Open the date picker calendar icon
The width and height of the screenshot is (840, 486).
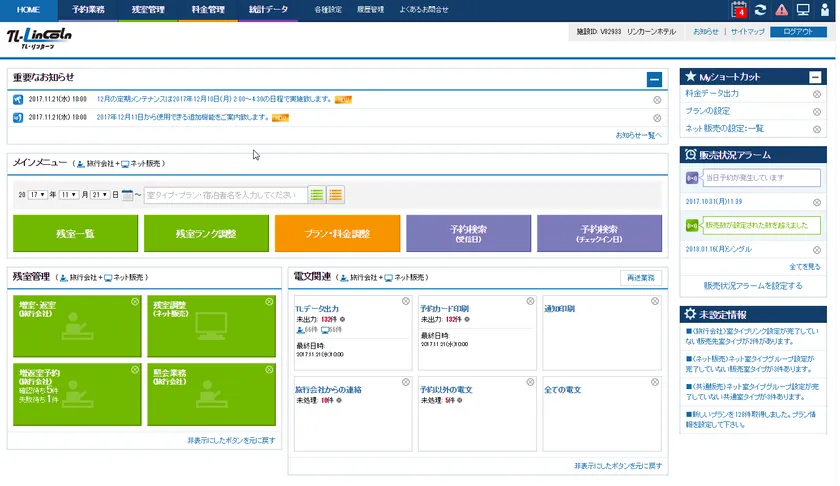(x=128, y=195)
